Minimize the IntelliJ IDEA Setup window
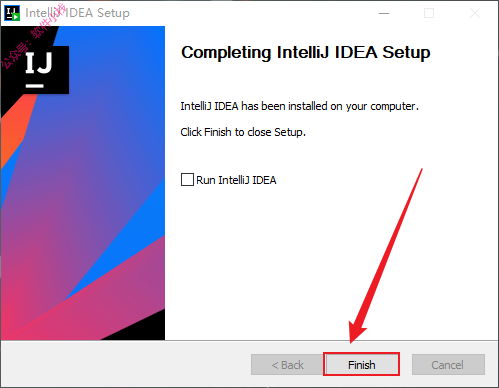The height and width of the screenshot is (388, 499). coord(384,13)
